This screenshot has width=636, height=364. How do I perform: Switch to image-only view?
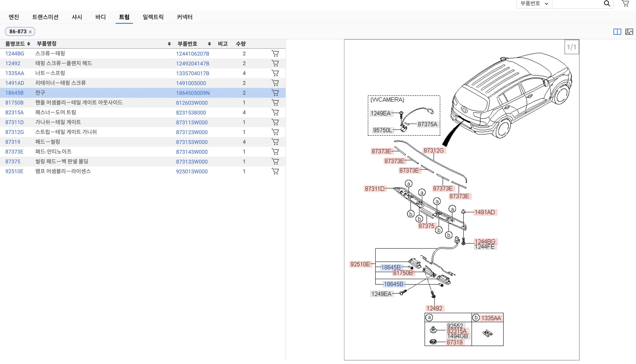point(629,31)
